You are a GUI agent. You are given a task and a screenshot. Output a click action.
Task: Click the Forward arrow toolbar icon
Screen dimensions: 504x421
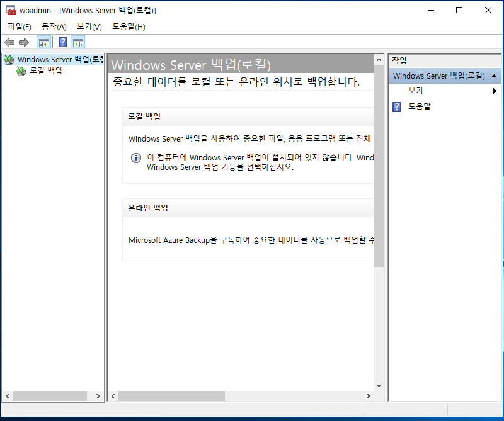24,42
